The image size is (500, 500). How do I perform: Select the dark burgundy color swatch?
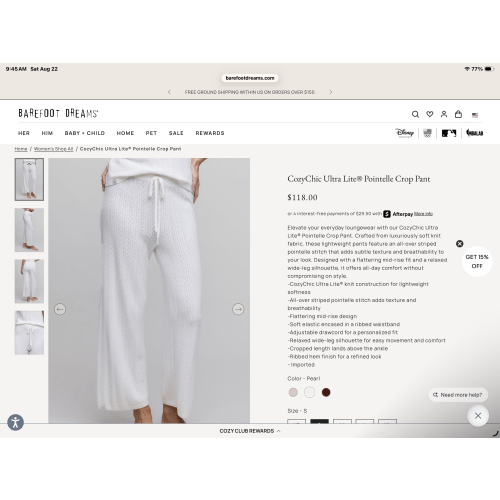[326, 392]
